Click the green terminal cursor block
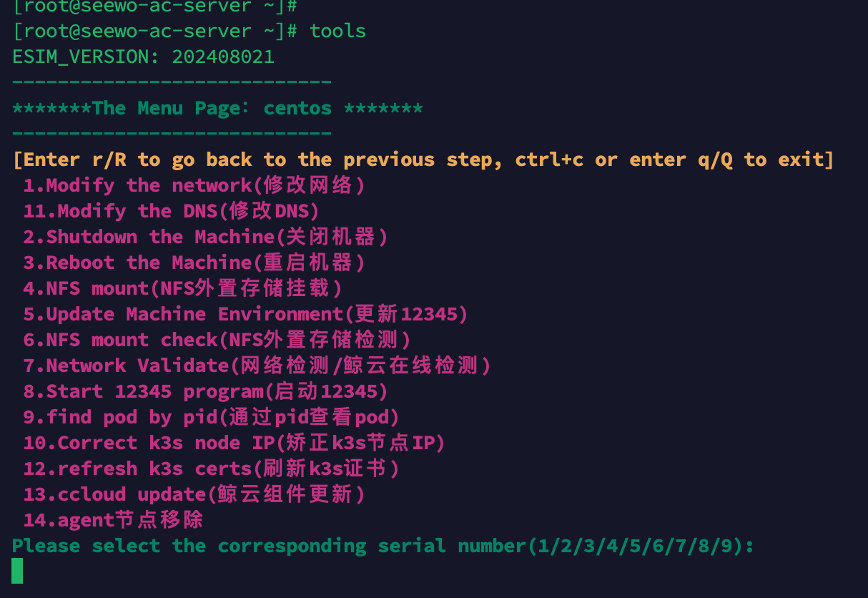Screen dimensions: 868x598 click(17, 571)
